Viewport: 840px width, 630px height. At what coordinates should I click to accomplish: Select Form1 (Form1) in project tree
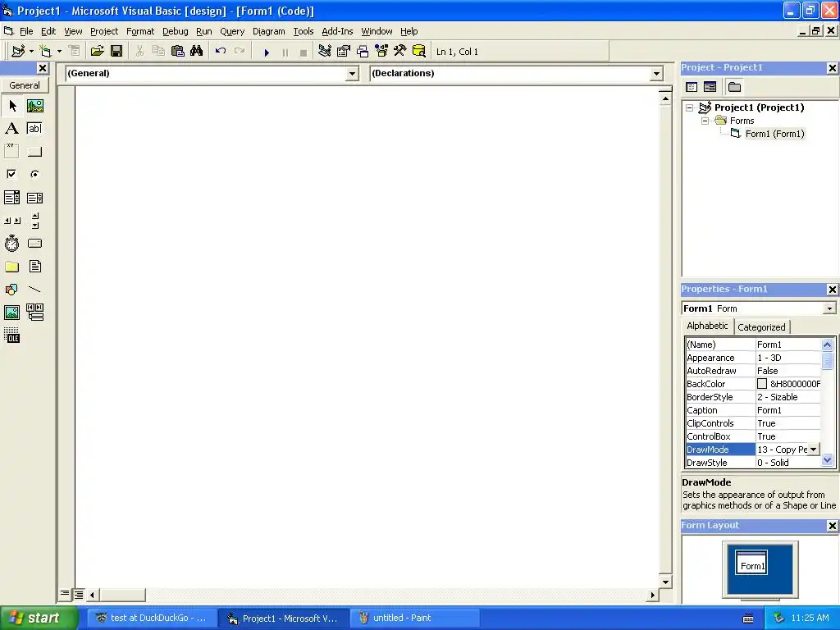774,134
